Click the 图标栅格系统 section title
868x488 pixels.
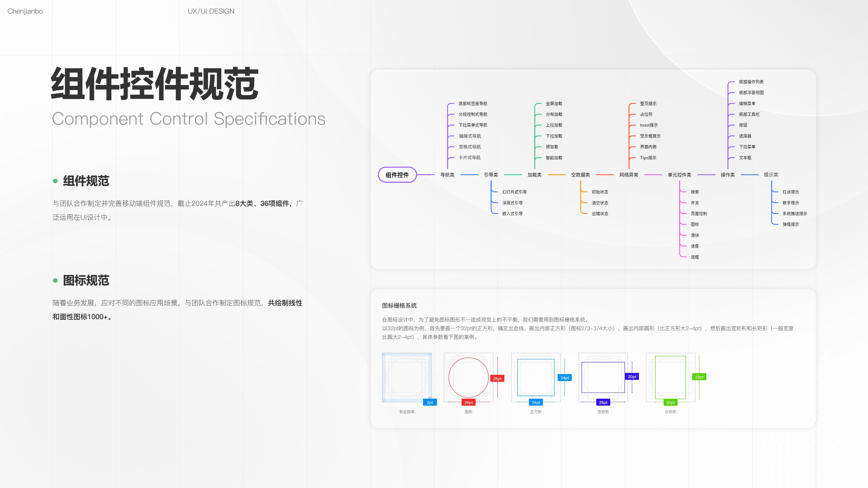coord(399,306)
